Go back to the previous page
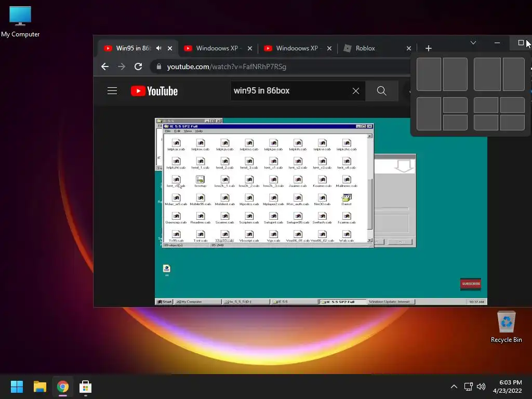This screenshot has width=532, height=399. coord(105,66)
